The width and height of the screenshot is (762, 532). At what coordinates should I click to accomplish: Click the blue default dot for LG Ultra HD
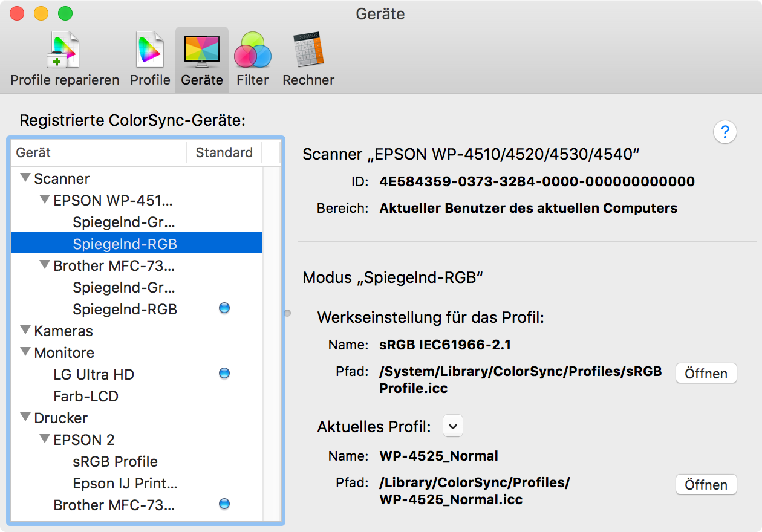pyautogui.click(x=224, y=374)
